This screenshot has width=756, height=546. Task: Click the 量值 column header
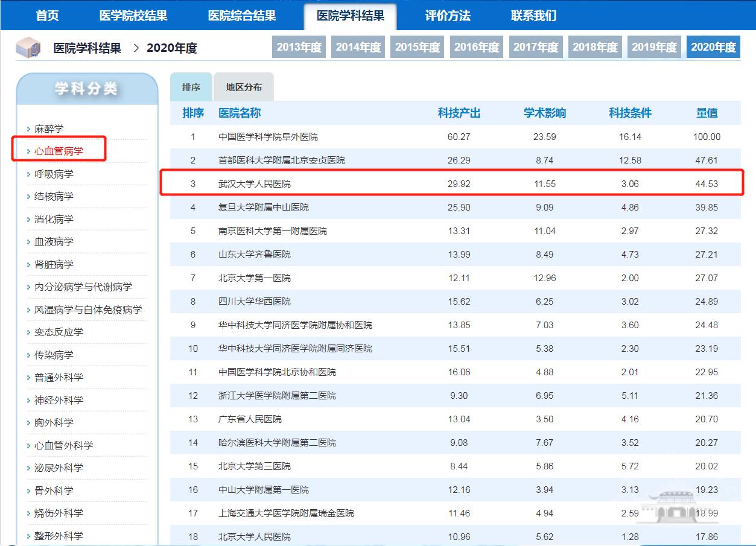(x=707, y=113)
